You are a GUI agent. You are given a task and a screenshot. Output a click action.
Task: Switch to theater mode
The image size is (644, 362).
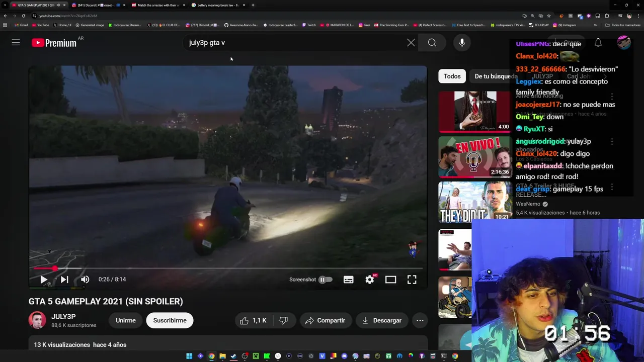(391, 280)
